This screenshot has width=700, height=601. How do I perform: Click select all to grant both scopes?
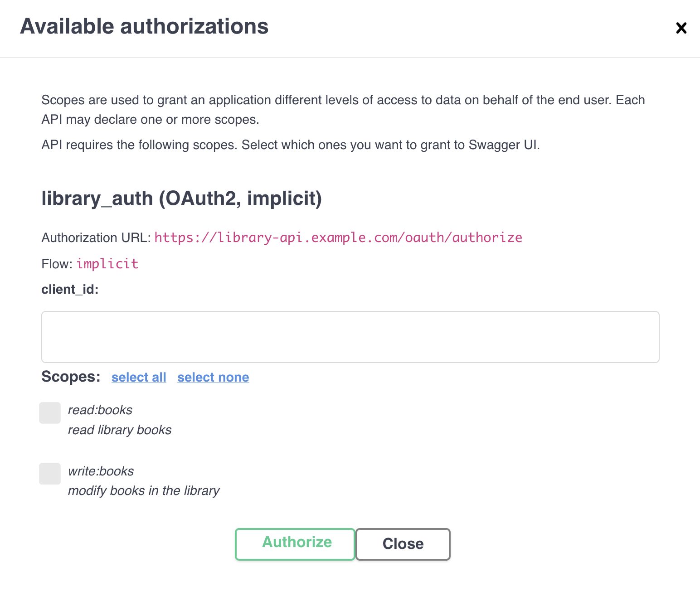139,377
